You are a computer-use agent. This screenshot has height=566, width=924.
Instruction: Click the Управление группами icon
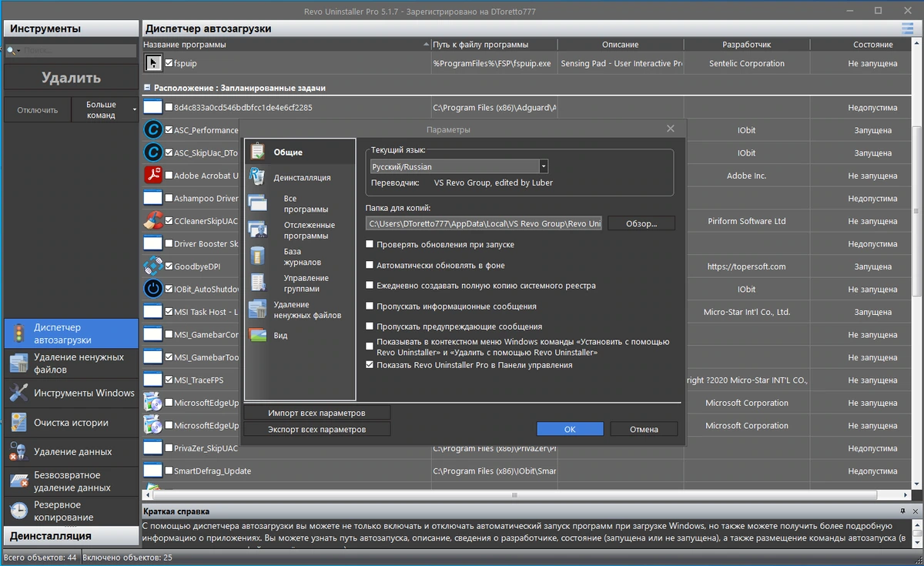[257, 283]
